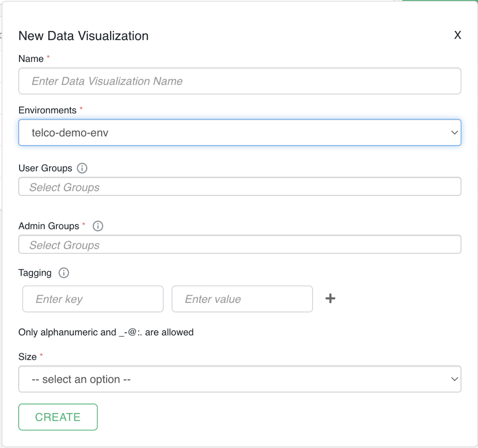This screenshot has height=448, width=478.
Task: Click the Name field label
Action: 31,59
